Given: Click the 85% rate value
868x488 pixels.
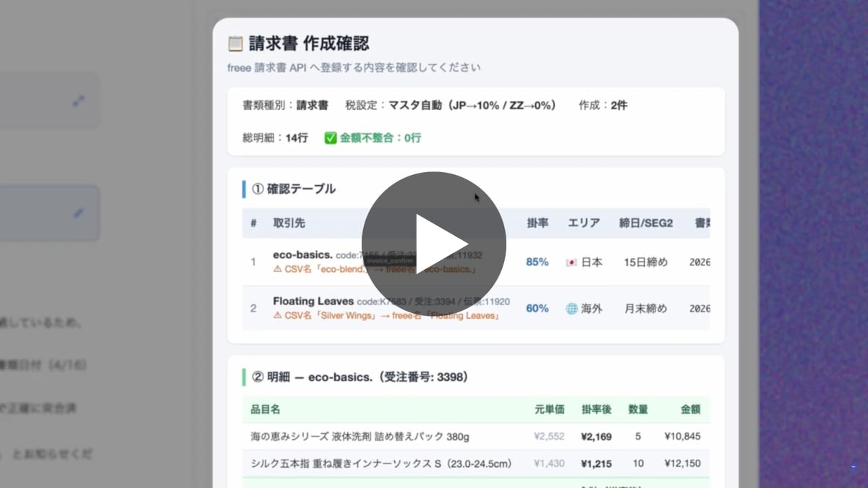Looking at the screenshot, I should coord(537,262).
